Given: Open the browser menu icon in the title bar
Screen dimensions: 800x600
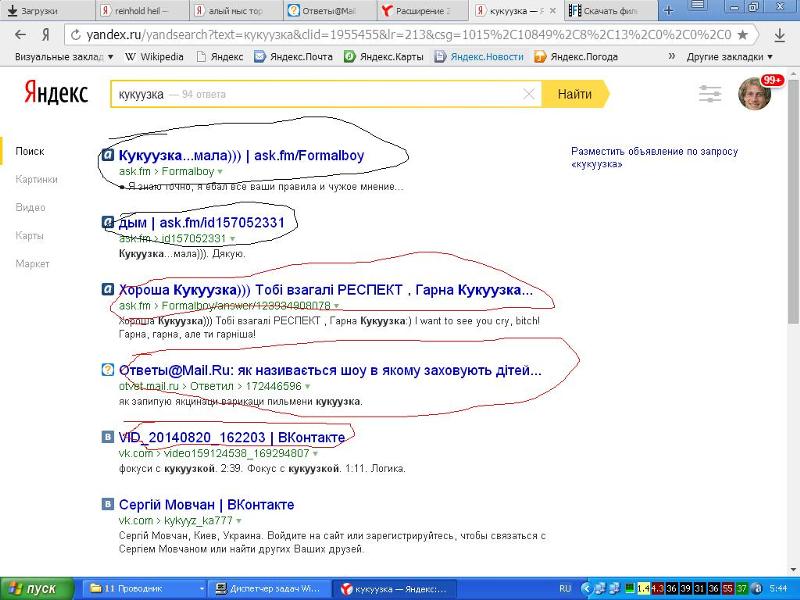Looking at the screenshot, I should pos(698,7).
